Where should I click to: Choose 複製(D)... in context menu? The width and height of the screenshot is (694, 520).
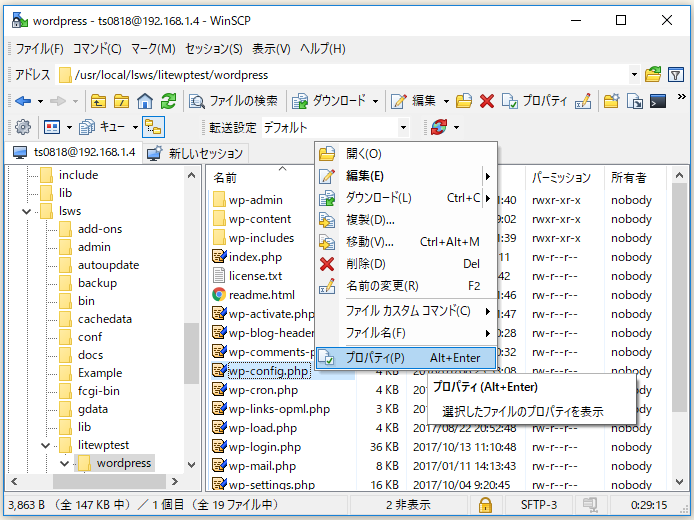[405, 220]
